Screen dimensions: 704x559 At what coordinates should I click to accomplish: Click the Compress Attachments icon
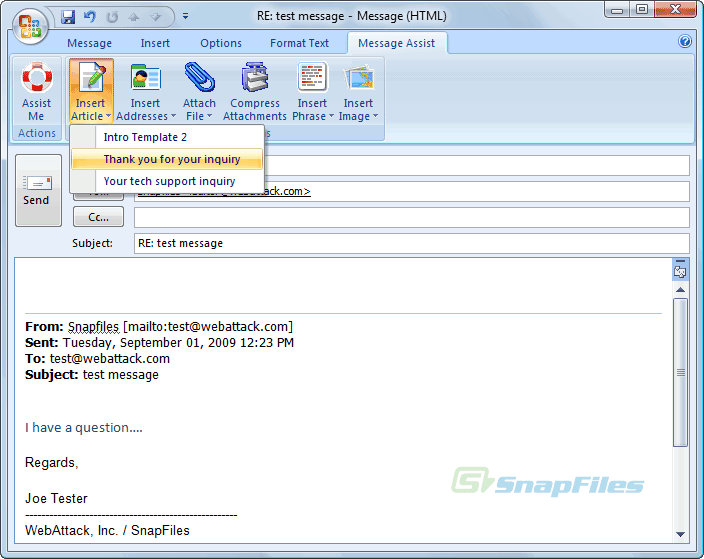(x=255, y=77)
